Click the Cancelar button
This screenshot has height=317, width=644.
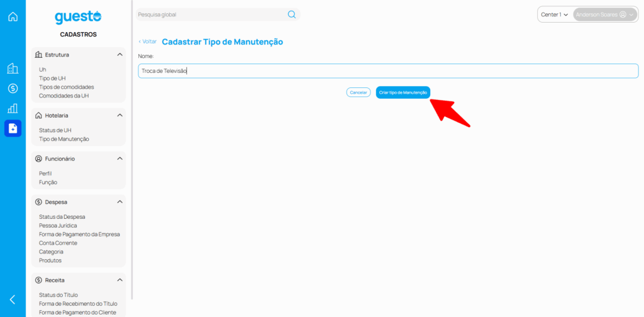tap(358, 92)
